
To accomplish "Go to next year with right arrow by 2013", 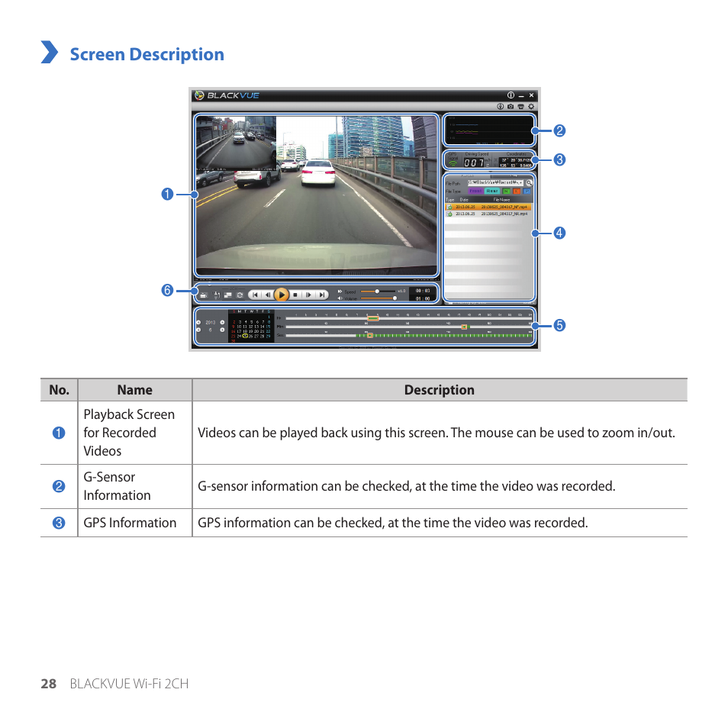I will point(222,322).
